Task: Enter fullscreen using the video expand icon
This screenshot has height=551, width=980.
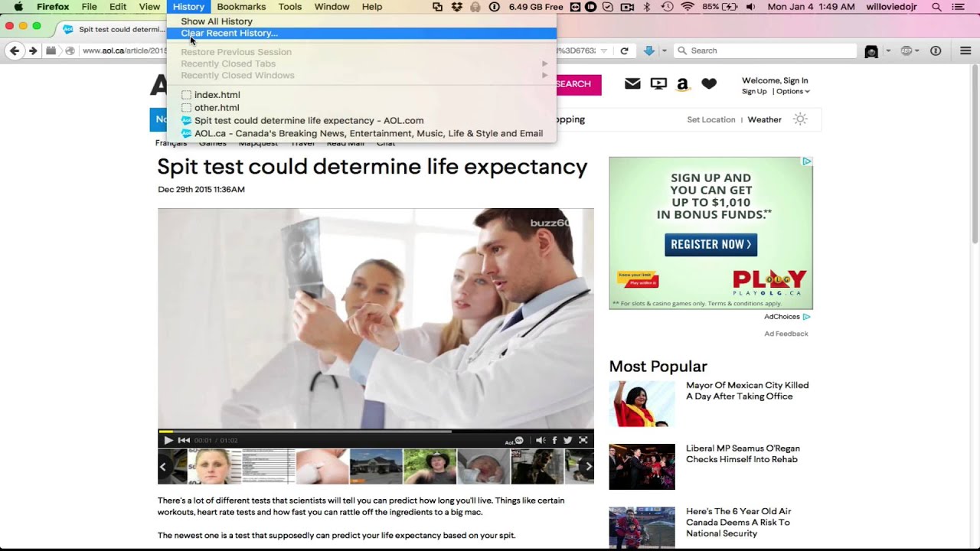Action: [x=583, y=440]
